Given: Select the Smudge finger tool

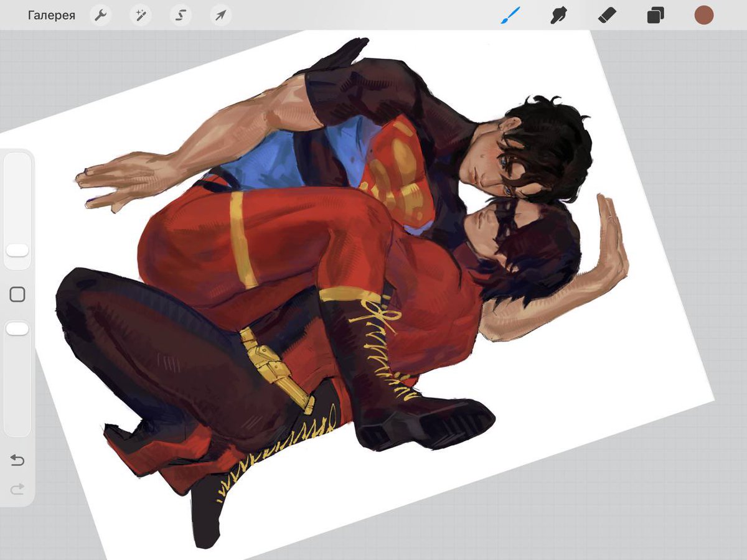Looking at the screenshot, I should [x=559, y=16].
